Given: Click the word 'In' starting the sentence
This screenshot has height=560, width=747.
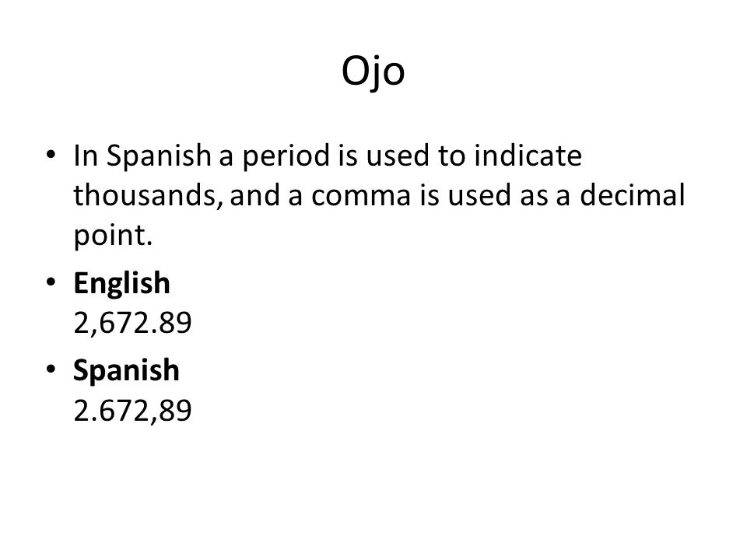Looking at the screenshot, I should pos(86,156).
